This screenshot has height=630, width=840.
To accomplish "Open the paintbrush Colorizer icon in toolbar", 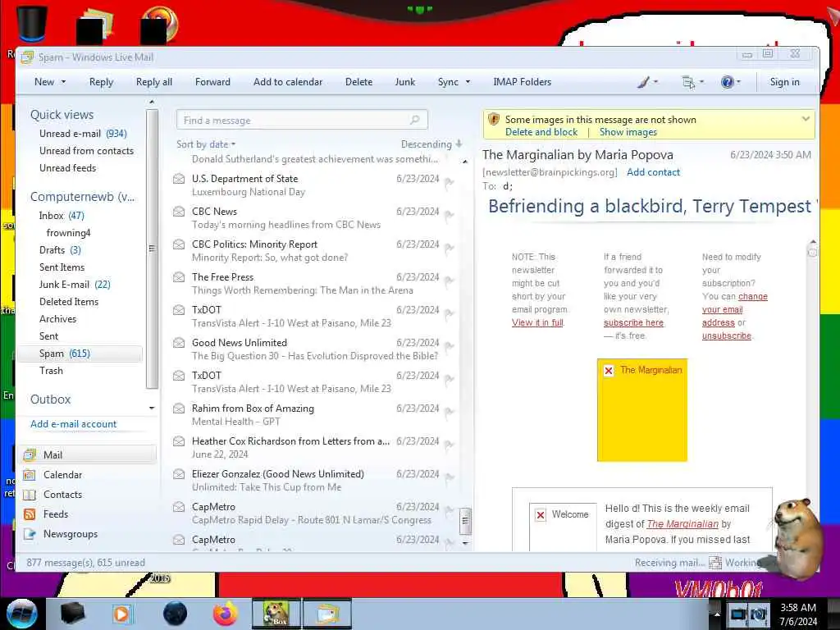I will (644, 82).
